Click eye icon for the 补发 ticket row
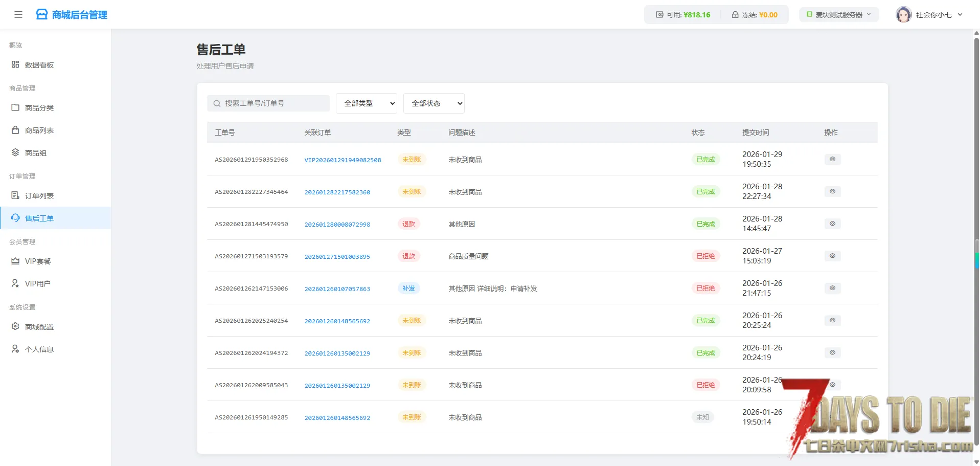The height and width of the screenshot is (466, 980). [832, 288]
